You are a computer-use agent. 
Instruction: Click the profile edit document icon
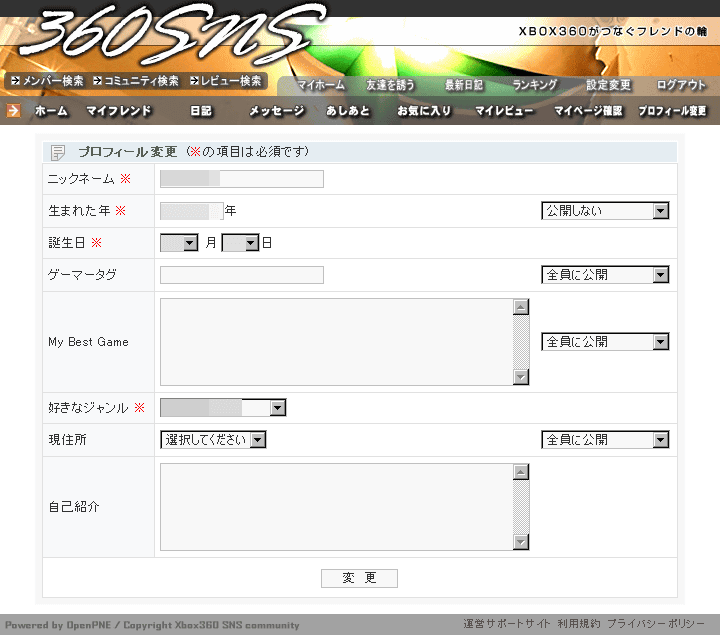pyautogui.click(x=58, y=152)
